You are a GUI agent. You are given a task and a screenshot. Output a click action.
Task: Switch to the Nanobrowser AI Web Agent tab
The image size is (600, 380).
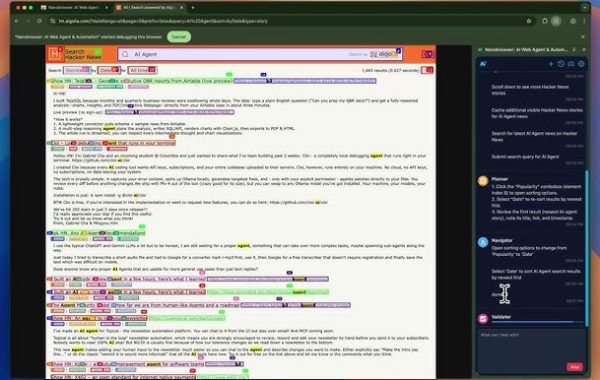73,7
